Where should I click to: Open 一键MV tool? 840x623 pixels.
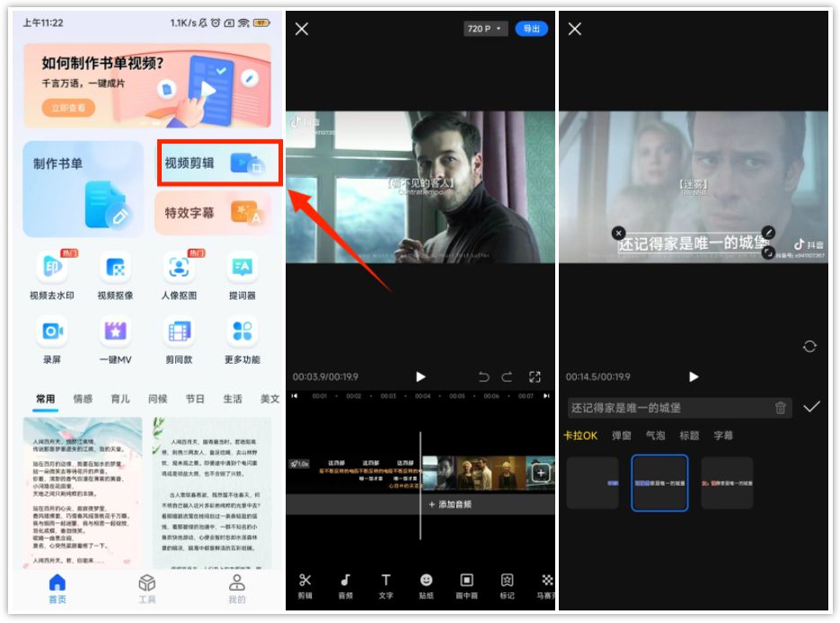coord(115,340)
